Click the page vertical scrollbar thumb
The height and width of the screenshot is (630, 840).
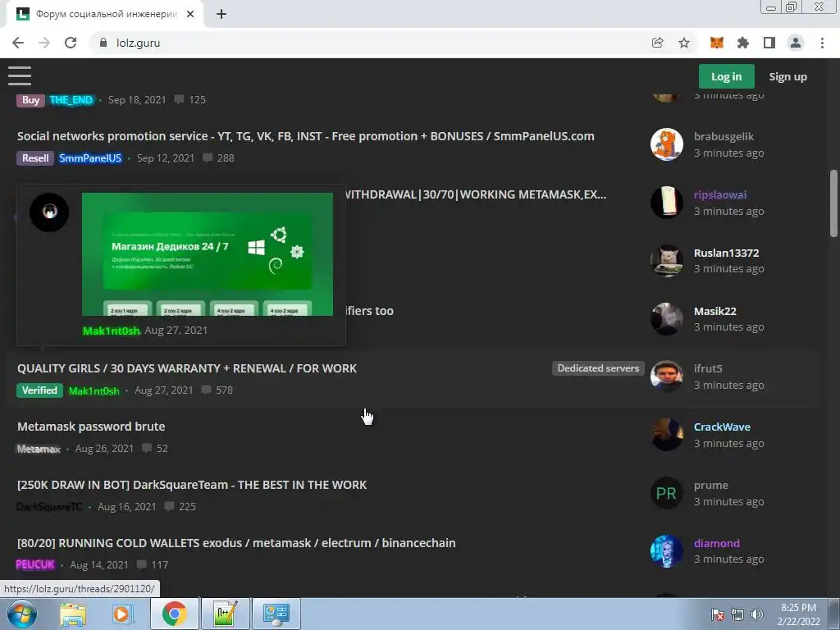point(833,203)
